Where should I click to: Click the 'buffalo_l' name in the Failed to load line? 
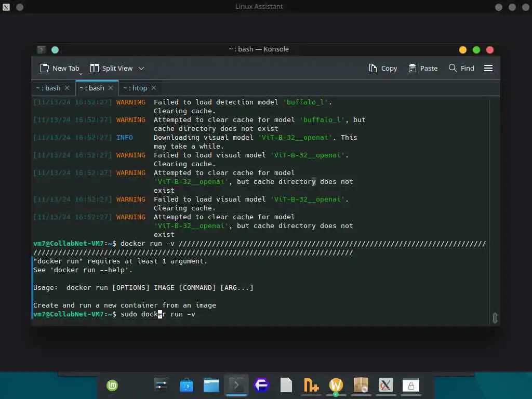305,102
